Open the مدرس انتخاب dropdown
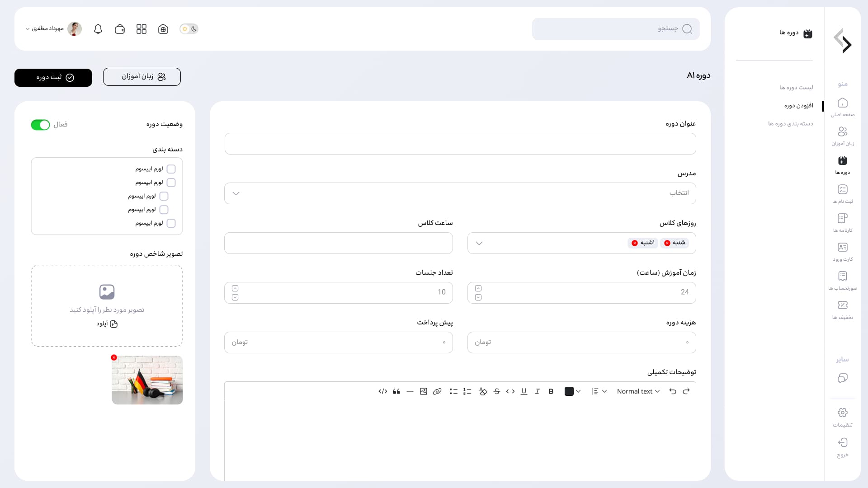Viewport: 868px width, 488px height. pyautogui.click(x=460, y=193)
